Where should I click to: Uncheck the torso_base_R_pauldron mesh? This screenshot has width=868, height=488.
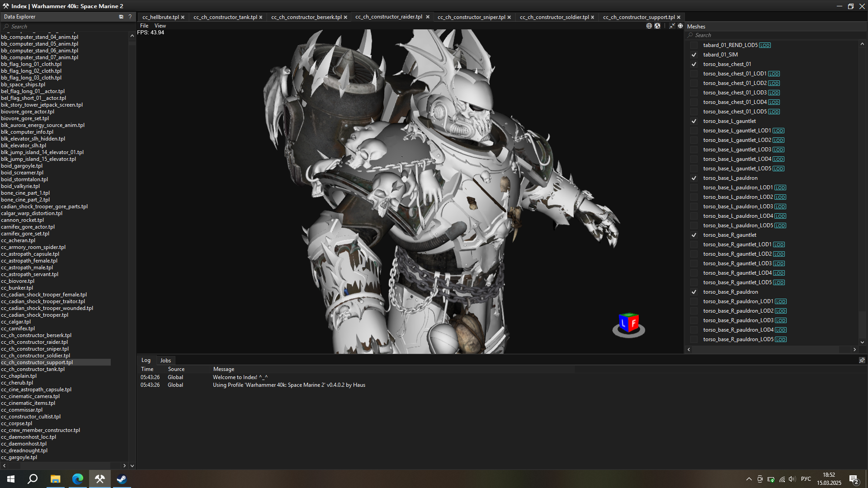(x=693, y=292)
